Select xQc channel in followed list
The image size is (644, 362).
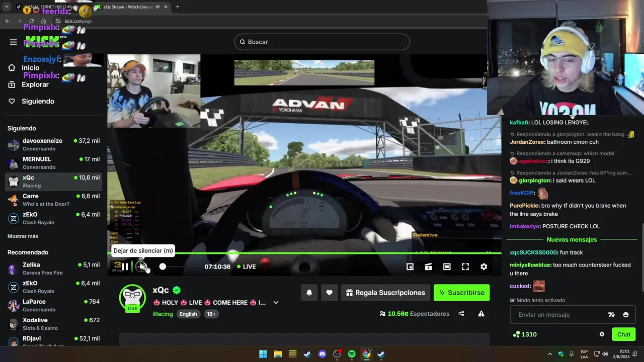(53, 182)
